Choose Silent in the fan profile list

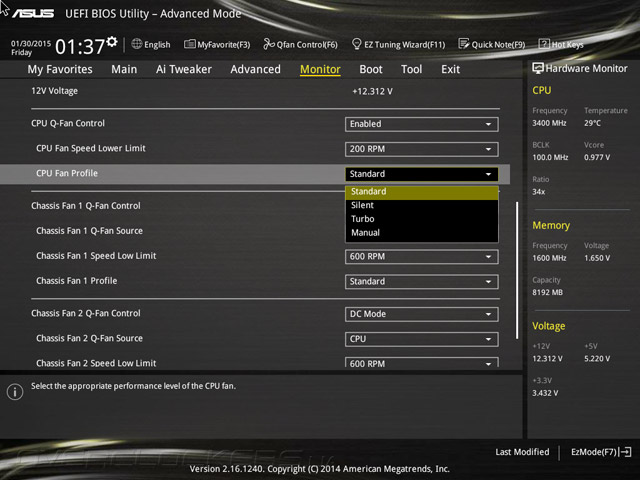click(422, 205)
